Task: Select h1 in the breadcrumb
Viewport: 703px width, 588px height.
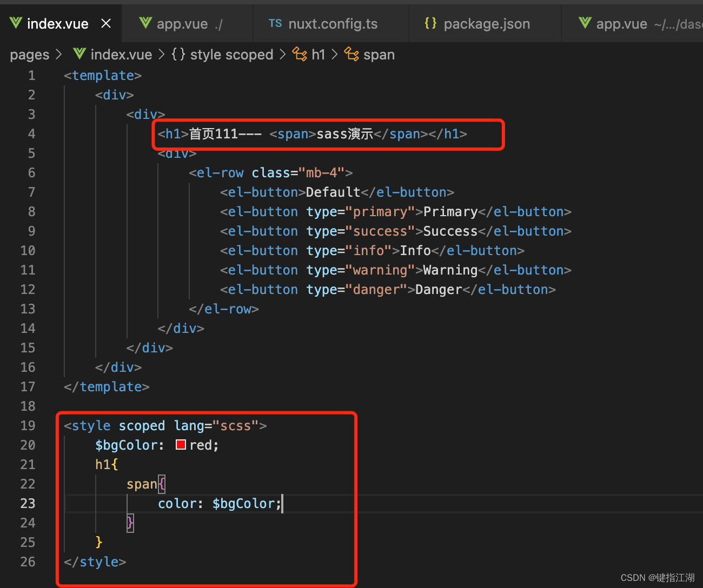Action: point(319,55)
